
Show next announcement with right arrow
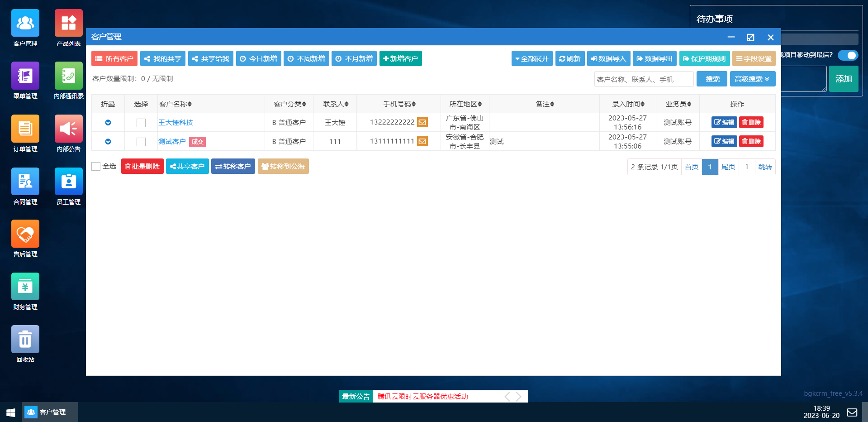519,397
